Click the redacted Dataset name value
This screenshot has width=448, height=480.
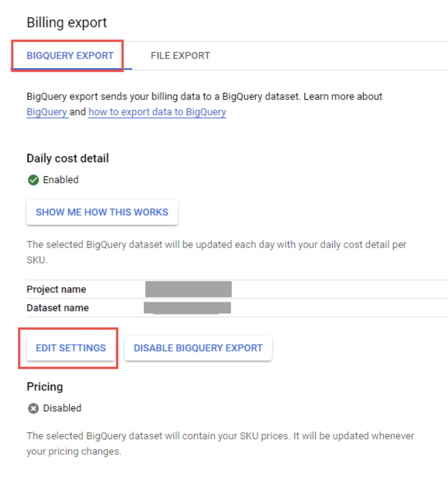pyautogui.click(x=187, y=308)
